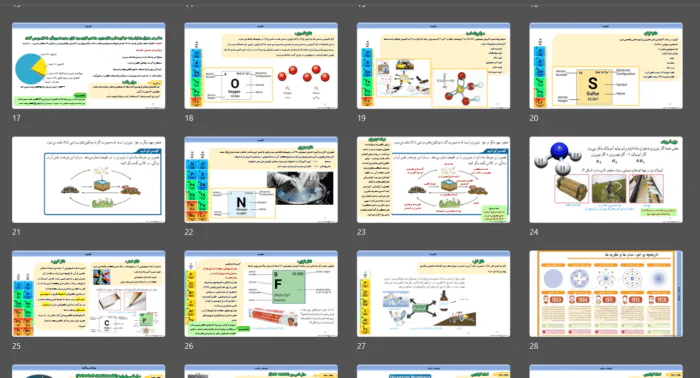Open slide 20 showing the Sulfur element
Viewport: 700px width, 378px height.
(x=606, y=66)
